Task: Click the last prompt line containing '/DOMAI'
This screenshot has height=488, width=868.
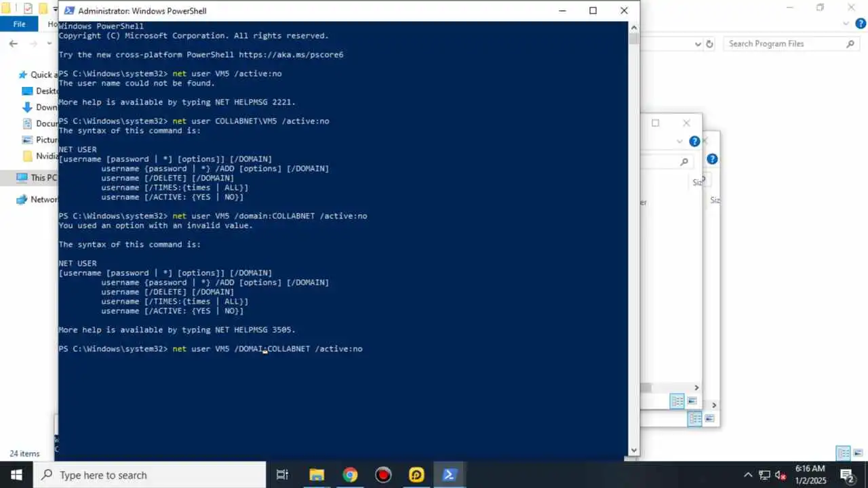Action: click(210, 349)
